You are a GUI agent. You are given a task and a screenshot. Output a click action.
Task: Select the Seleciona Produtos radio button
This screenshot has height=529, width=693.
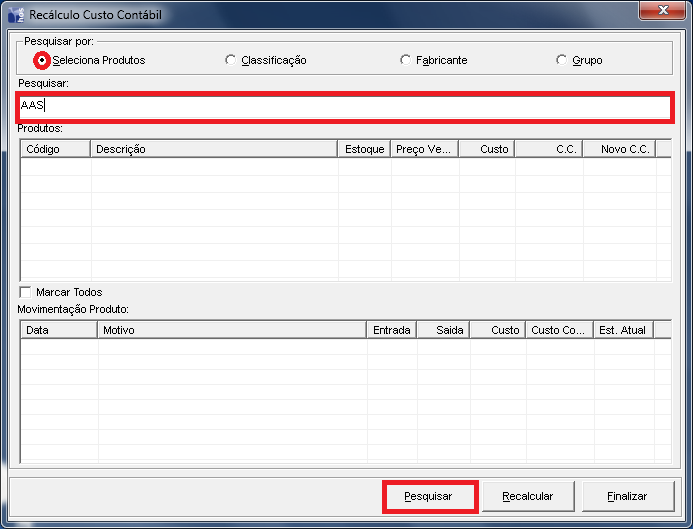(x=42, y=60)
